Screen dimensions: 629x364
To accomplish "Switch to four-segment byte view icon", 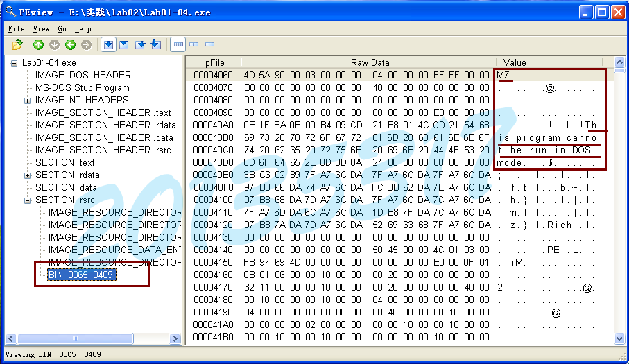I will click(178, 44).
